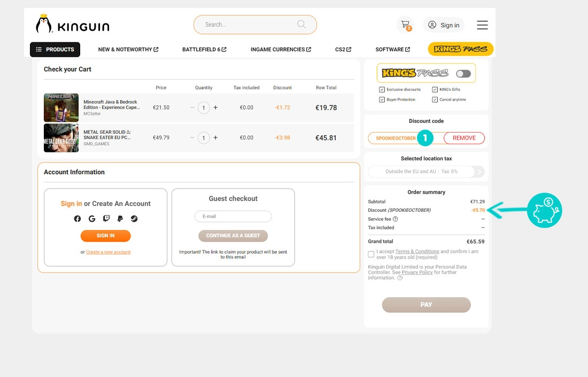Screen dimensions: 588x377
Task: Click Create a new account link
Action: [109, 252]
